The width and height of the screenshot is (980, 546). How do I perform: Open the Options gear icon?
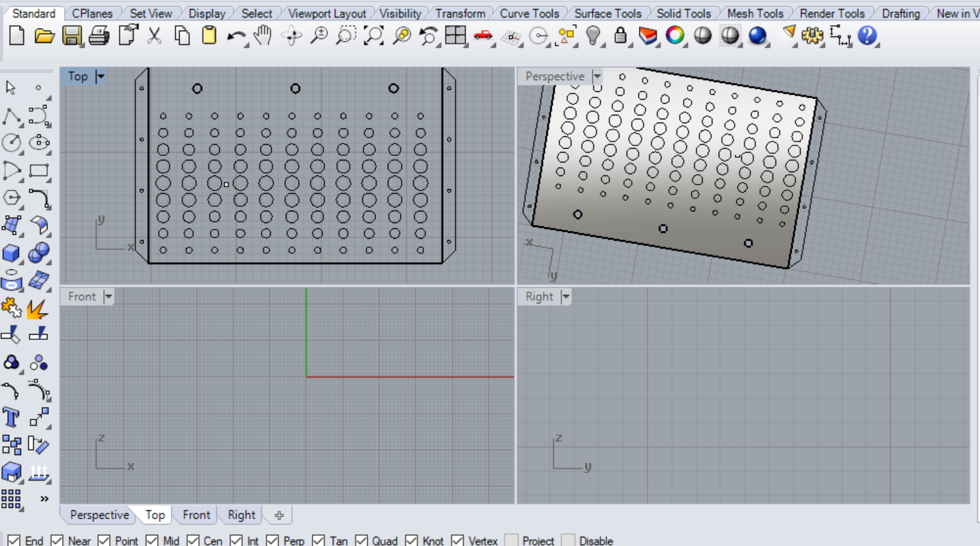tap(812, 36)
